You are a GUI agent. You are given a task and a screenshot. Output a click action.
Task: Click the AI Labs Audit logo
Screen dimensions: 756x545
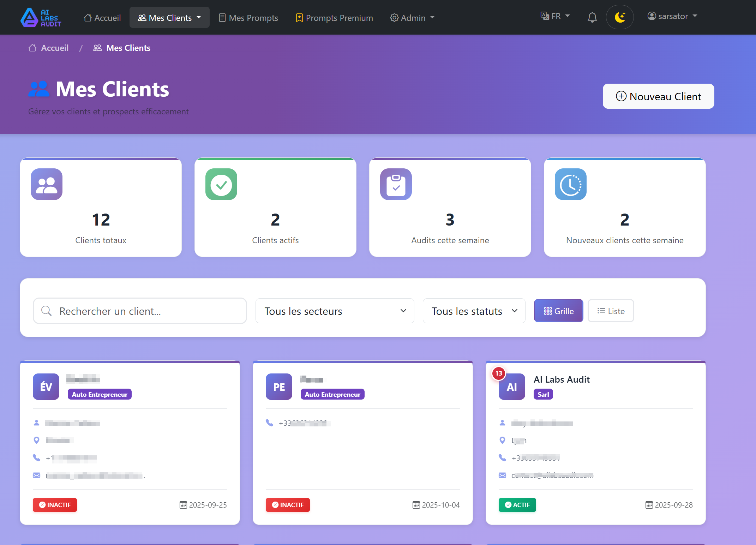pos(41,17)
